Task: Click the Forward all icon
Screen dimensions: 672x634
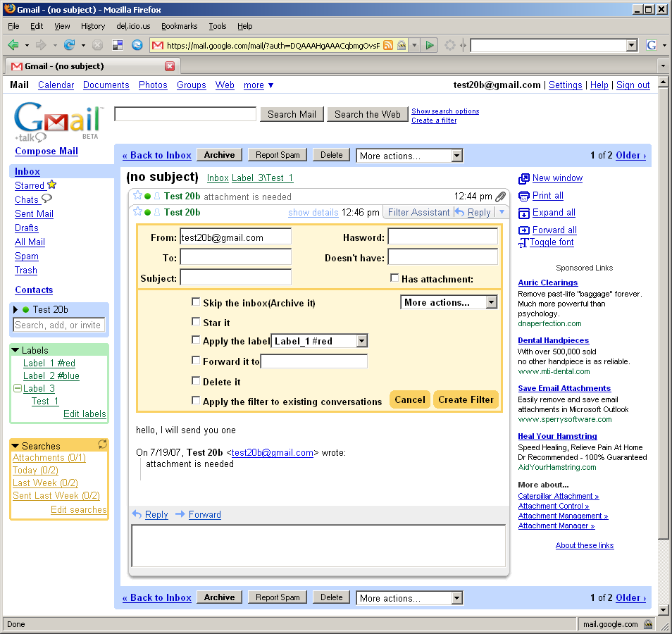Action: pos(523,230)
